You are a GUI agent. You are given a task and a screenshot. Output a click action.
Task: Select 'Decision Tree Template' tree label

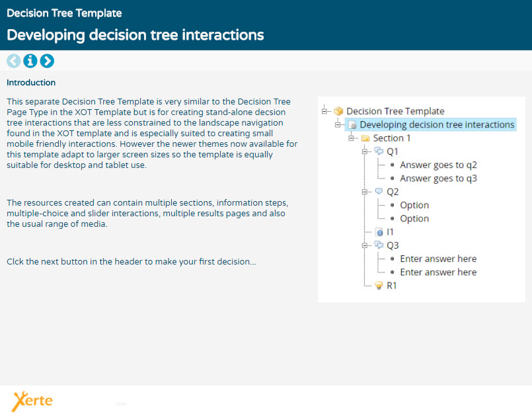coord(395,111)
